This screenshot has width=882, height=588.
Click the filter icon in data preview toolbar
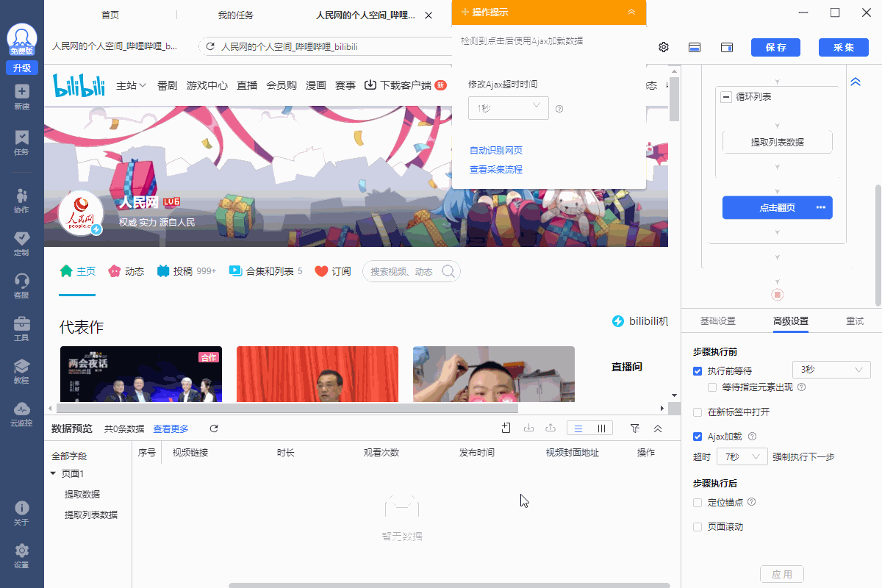[635, 429]
